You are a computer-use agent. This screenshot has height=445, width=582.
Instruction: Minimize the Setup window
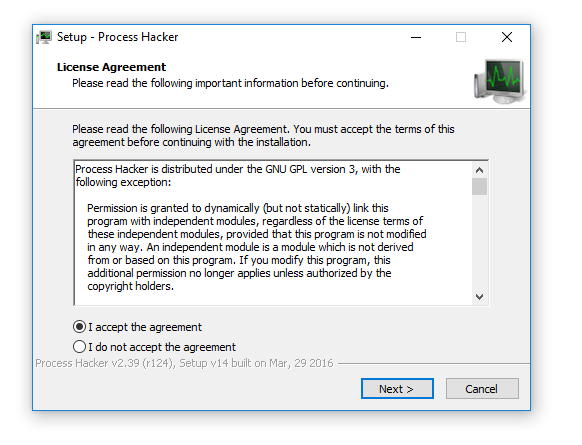point(416,37)
